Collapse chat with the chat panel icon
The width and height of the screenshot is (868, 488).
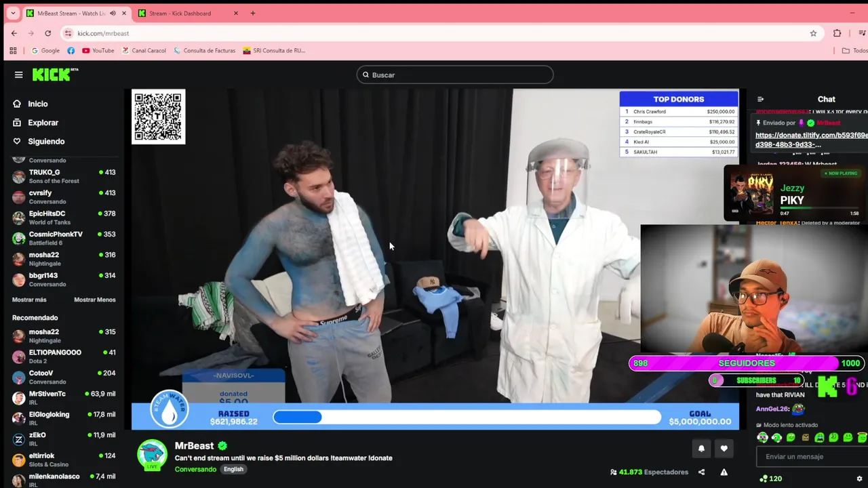point(760,99)
